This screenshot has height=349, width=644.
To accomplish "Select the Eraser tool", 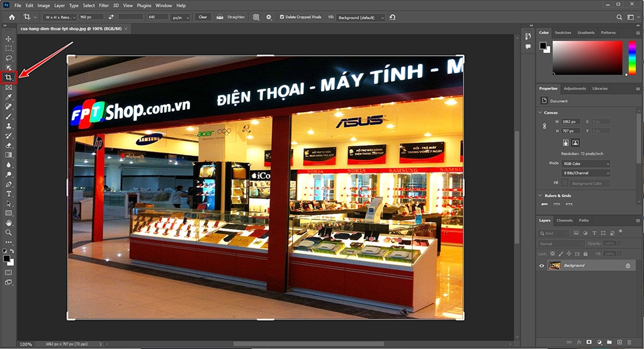I will (9, 146).
